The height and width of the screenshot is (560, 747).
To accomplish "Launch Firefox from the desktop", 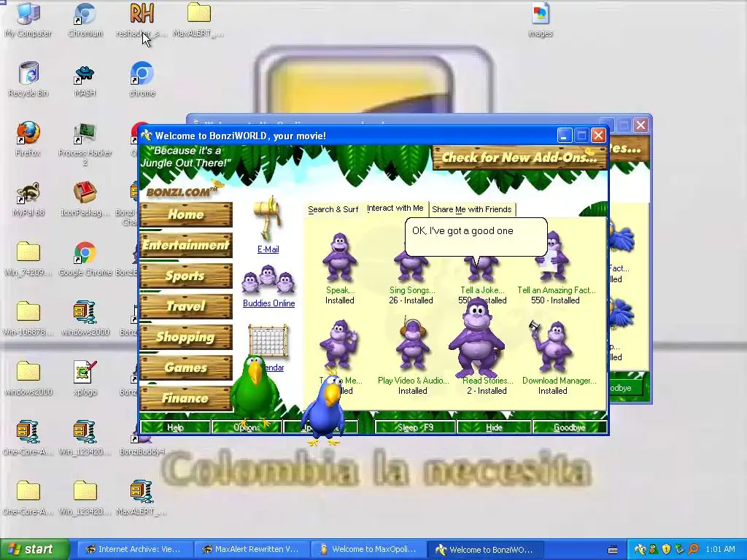I will (28, 139).
